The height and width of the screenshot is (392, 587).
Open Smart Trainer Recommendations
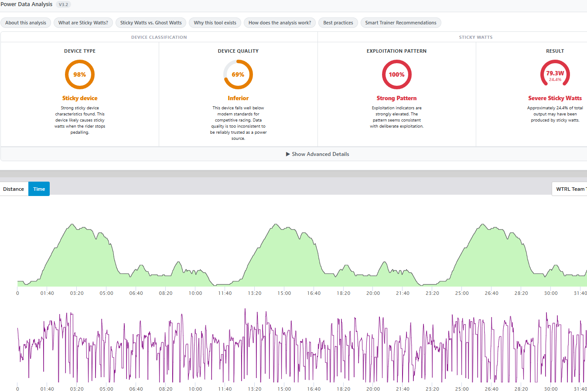401,23
